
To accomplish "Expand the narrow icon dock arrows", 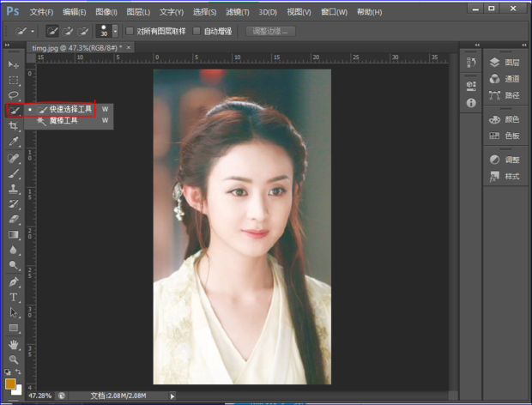I will tap(477, 45).
